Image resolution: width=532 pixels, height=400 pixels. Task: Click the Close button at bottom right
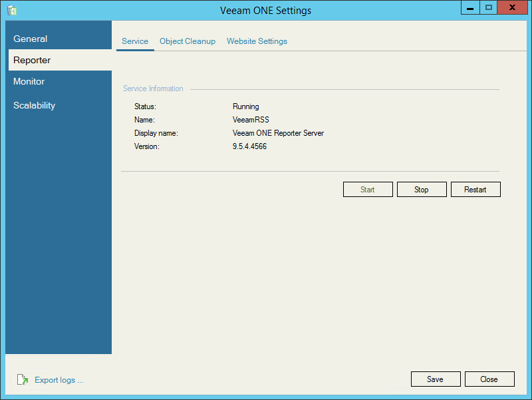tap(489, 379)
